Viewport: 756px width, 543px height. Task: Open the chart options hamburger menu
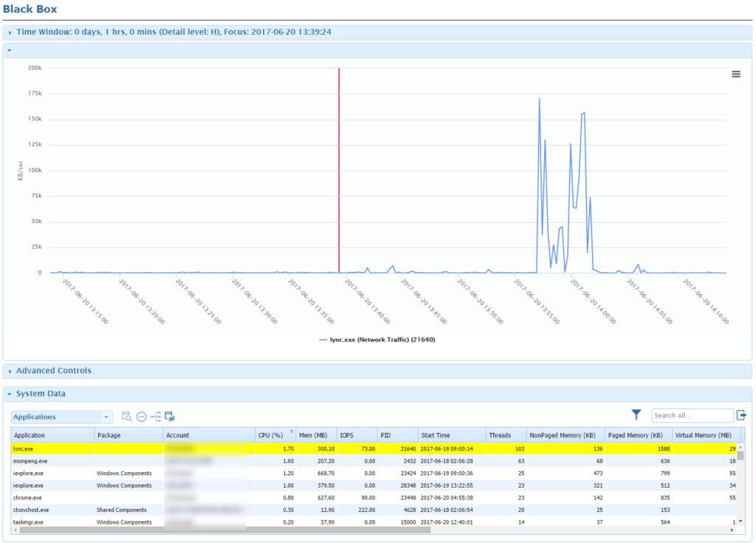tap(735, 74)
